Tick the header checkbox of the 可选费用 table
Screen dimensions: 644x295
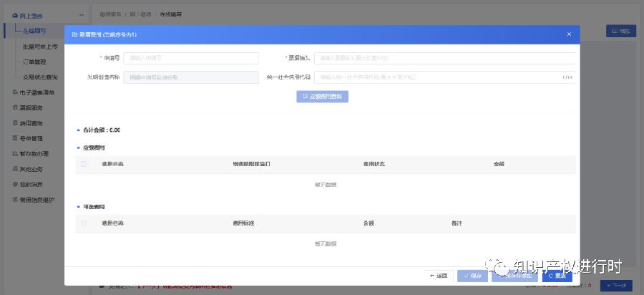click(x=84, y=223)
